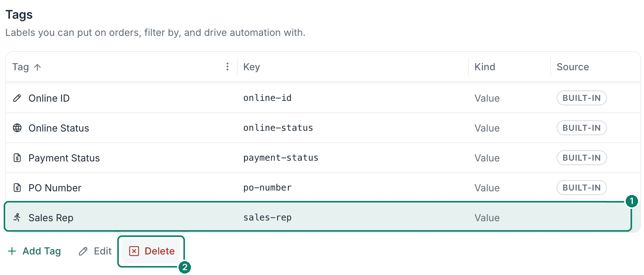Click the running person icon beside Sales Rep
This screenshot has width=644, height=275.
[17, 217]
